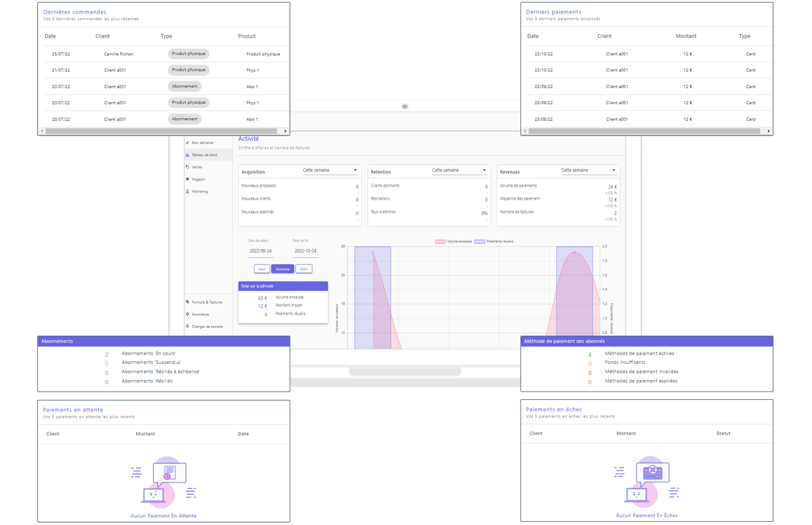This screenshot has height=525, width=812.
Task: Click right scroll arrow in Dernières commandes
Action: click(x=285, y=131)
